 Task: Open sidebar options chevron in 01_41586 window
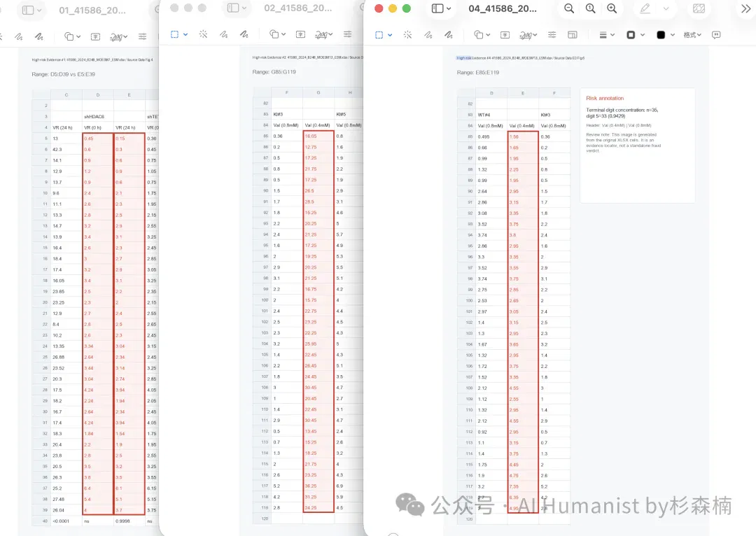point(39,10)
